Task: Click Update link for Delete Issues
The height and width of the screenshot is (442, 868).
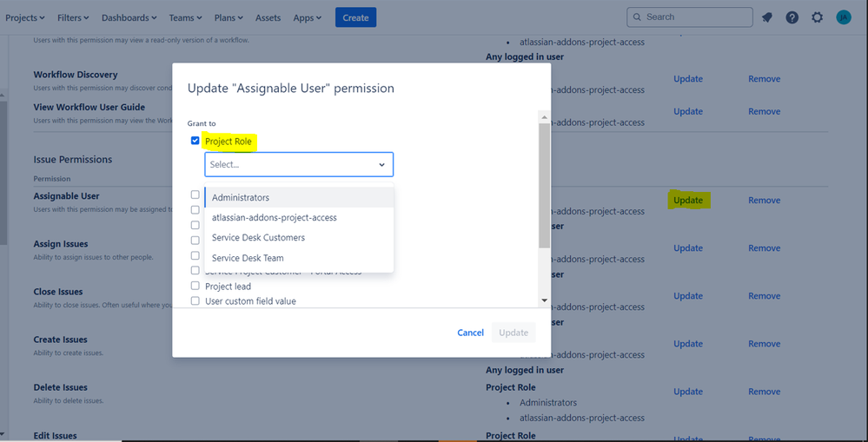Action: coord(688,391)
